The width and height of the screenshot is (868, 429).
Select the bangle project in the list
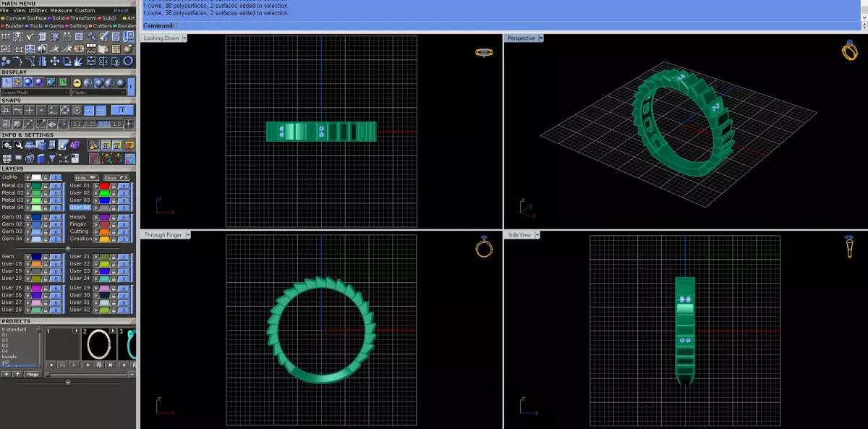point(9,357)
